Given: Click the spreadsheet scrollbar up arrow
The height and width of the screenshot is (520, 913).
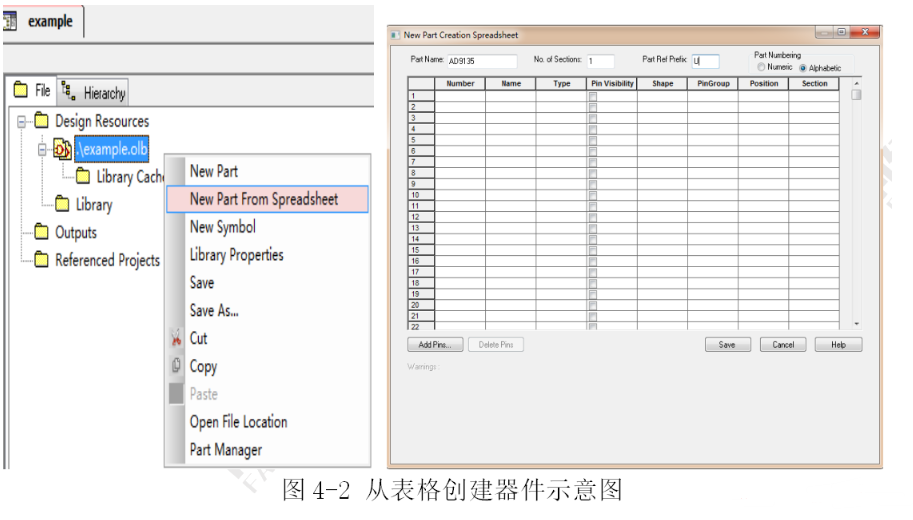Looking at the screenshot, I should 856,83.
